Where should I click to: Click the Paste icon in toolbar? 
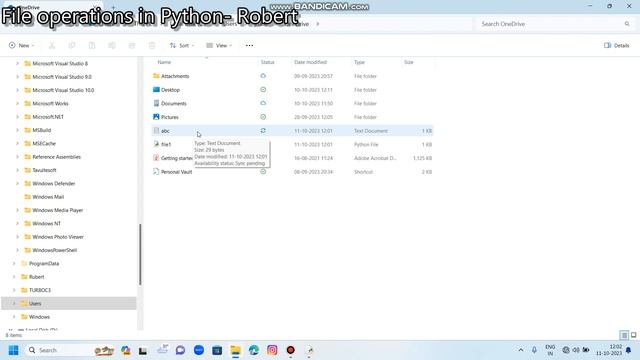[x=92, y=45]
